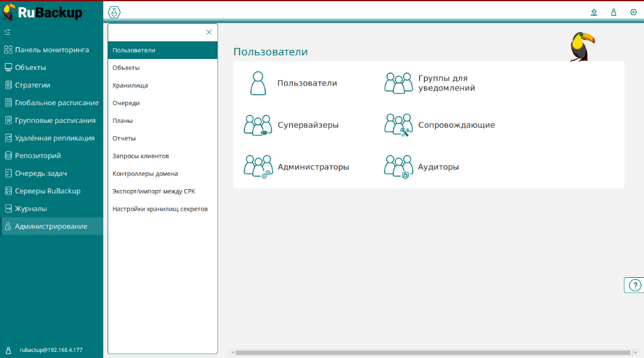This screenshot has height=358, width=644.
Task: Go to Панель мониторинга in sidebar
Action: (52, 50)
